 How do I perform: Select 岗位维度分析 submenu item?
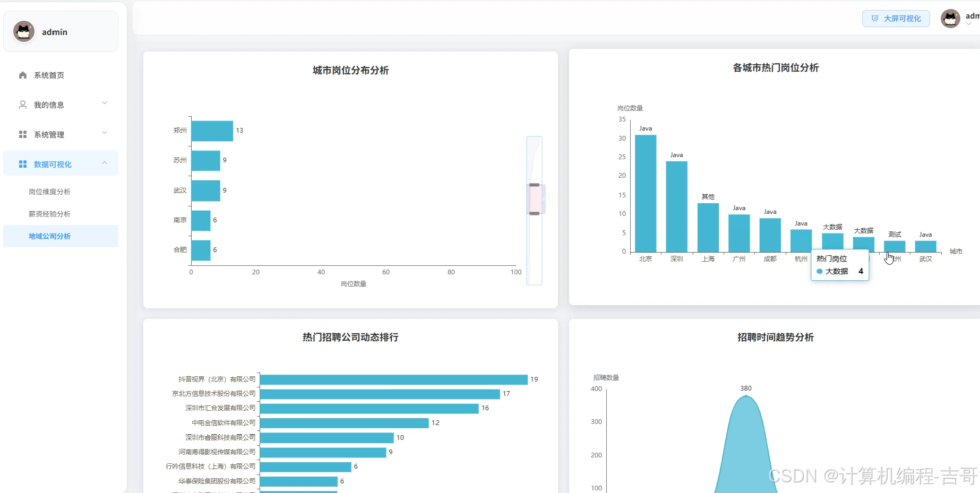tap(61, 192)
